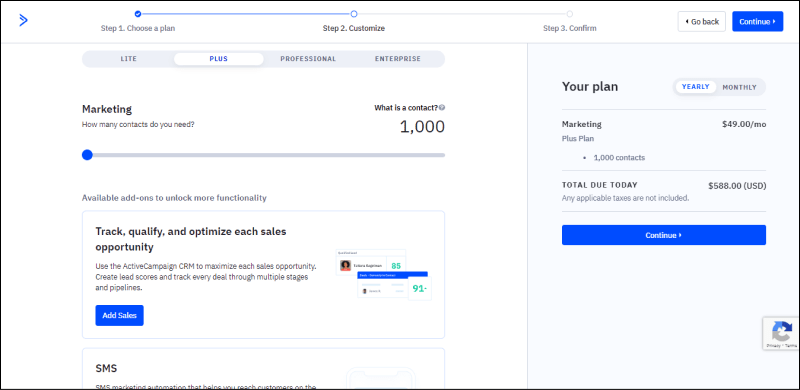Switch billing to Monthly
This screenshot has height=390, width=800.
point(739,87)
